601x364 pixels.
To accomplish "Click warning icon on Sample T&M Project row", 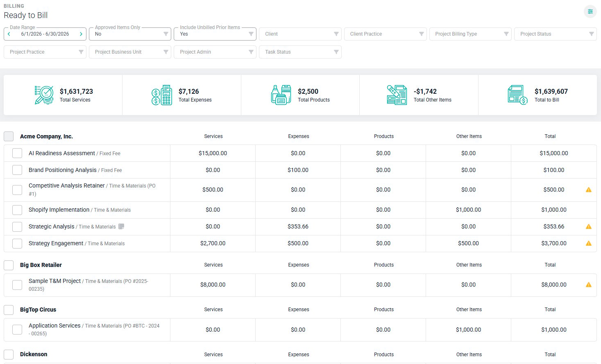I will point(589,285).
